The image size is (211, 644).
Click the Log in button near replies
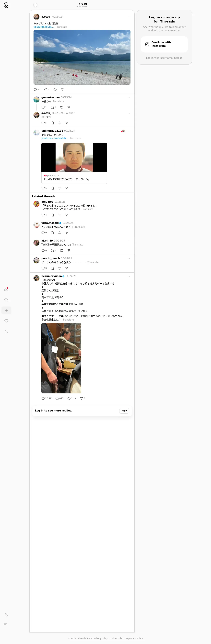pos(124,411)
